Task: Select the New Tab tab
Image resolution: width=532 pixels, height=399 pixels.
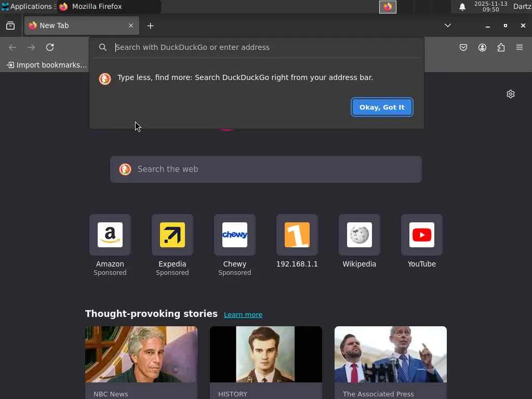Action: pyautogui.click(x=82, y=25)
